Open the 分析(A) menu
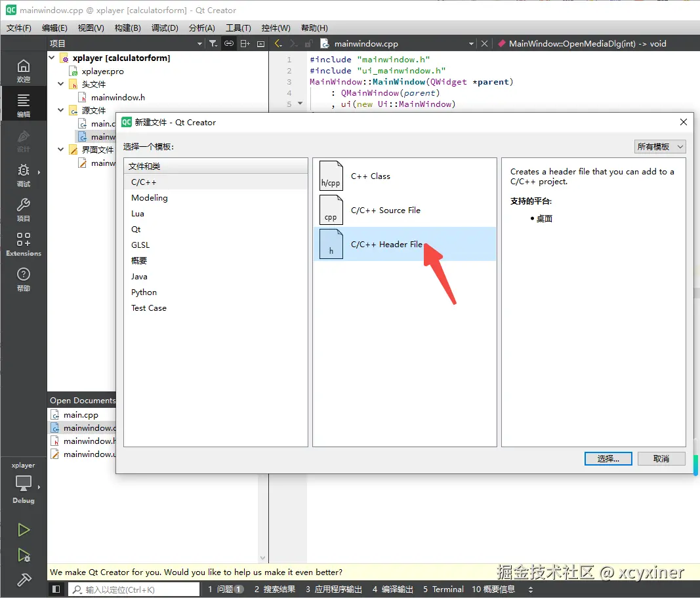 click(x=202, y=28)
